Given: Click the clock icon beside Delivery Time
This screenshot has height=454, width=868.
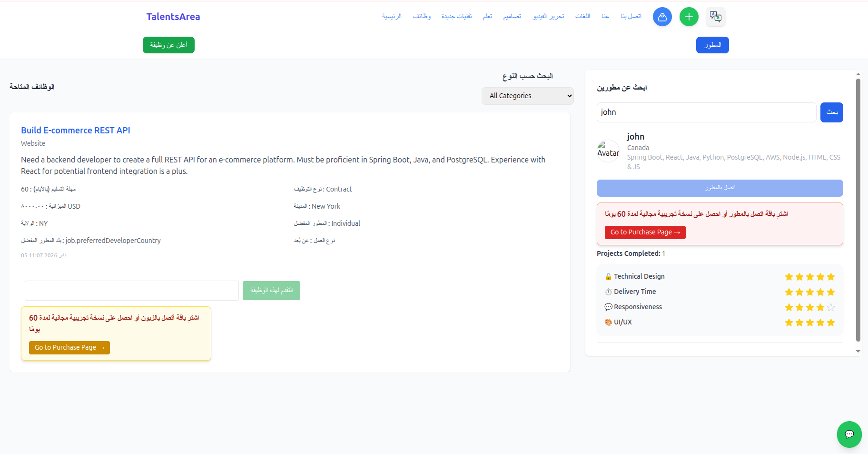Looking at the screenshot, I should click(608, 291).
